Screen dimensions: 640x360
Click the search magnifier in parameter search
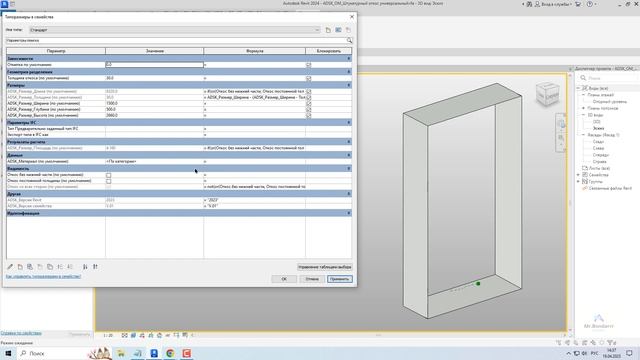(349, 40)
